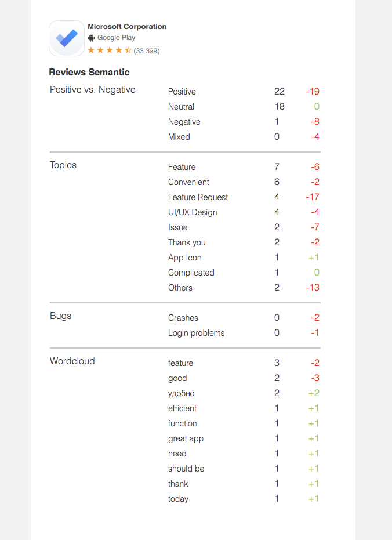Click the Wordcloud section heading
The image size is (392, 540).
72,361
